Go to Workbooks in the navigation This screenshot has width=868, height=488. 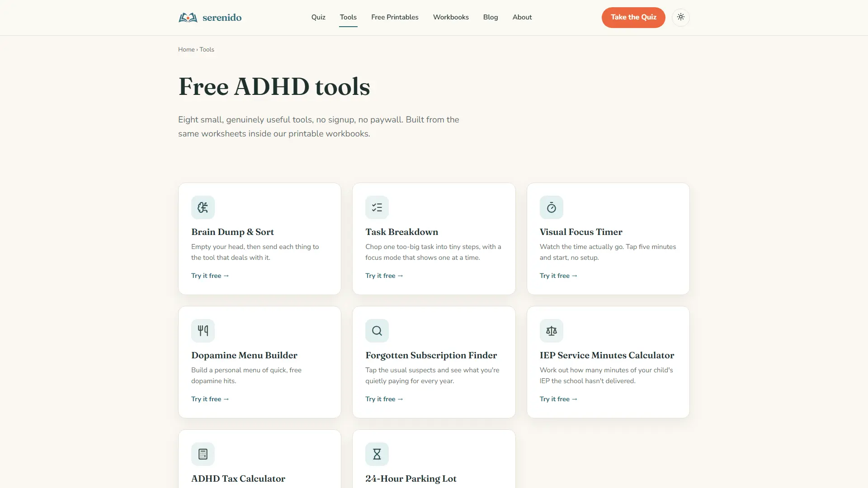click(451, 17)
